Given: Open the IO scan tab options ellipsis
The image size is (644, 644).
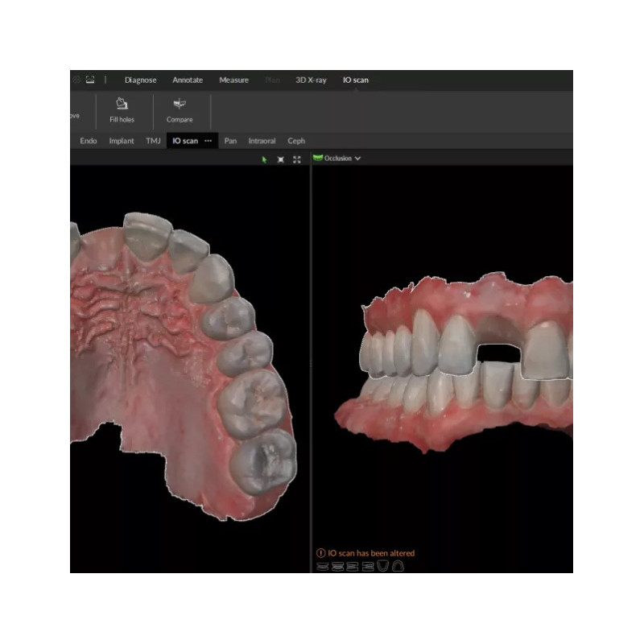Looking at the screenshot, I should coord(208,141).
